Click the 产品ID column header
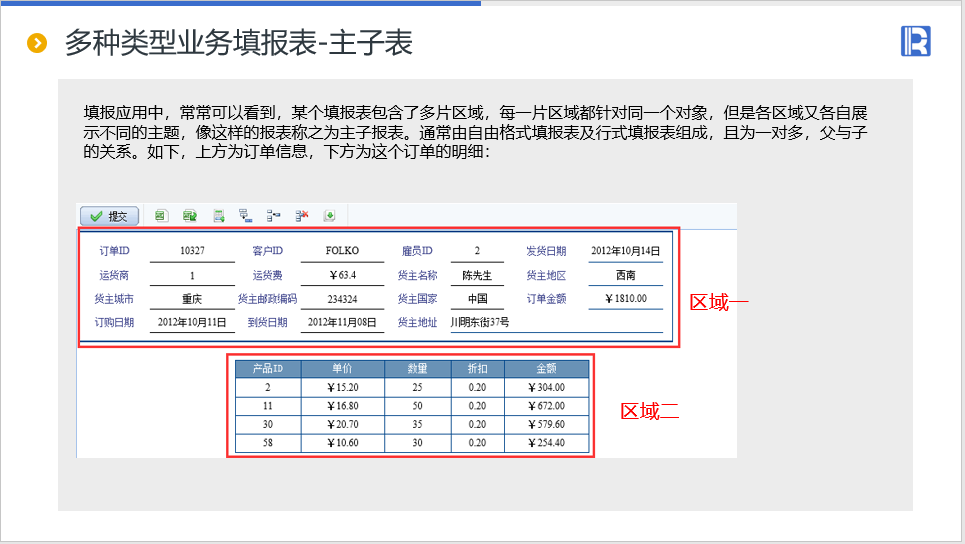Viewport: 965px width, 544px height. pos(268,369)
